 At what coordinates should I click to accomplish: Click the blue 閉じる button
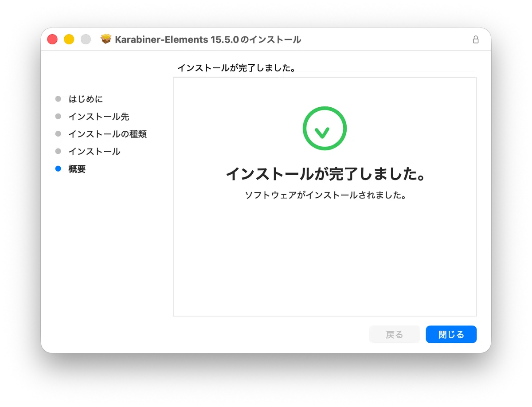pos(451,334)
